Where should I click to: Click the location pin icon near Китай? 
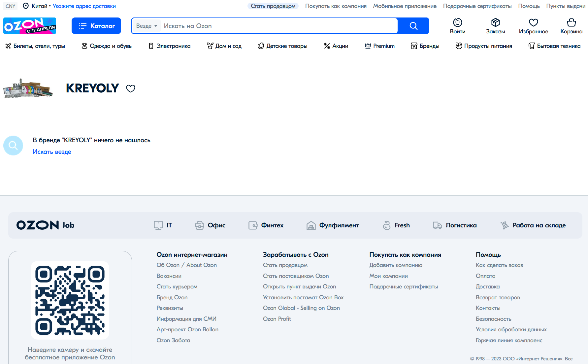coord(25,6)
